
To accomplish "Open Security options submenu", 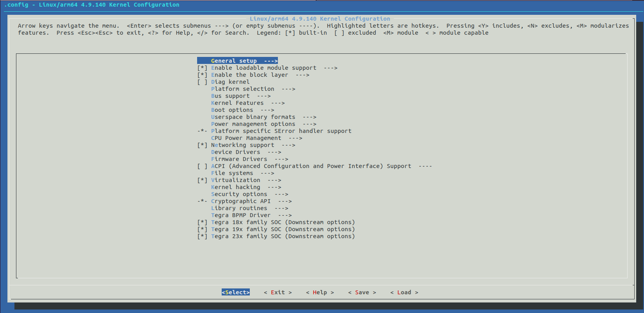I will click(x=249, y=194).
